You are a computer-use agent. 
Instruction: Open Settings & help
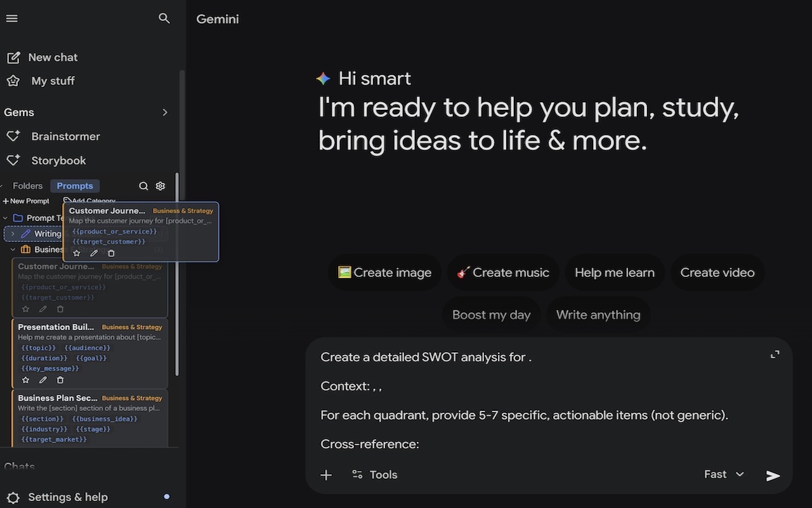click(57, 497)
